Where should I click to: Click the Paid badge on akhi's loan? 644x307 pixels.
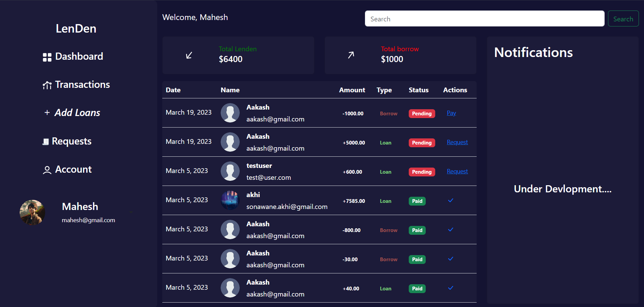[x=417, y=201]
